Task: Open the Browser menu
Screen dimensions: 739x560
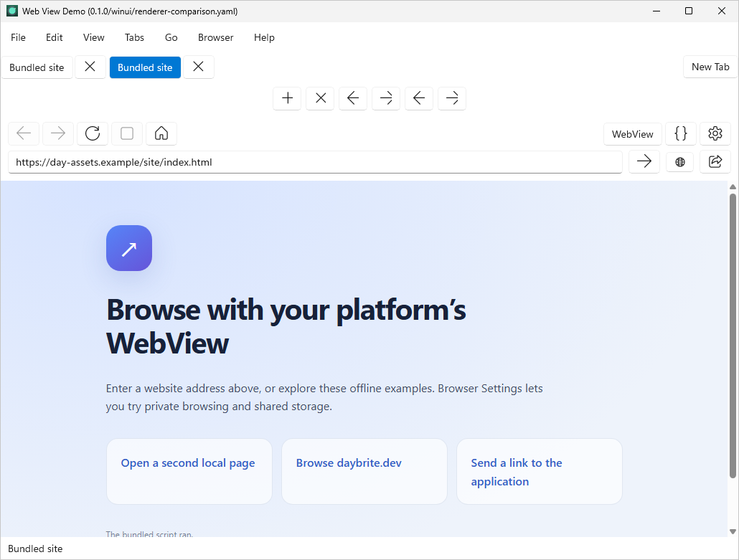Action: point(215,38)
